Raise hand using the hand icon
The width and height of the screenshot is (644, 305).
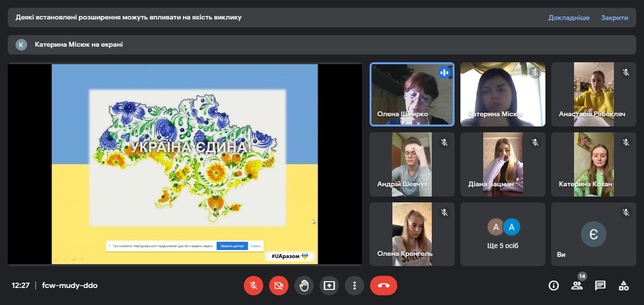304,286
